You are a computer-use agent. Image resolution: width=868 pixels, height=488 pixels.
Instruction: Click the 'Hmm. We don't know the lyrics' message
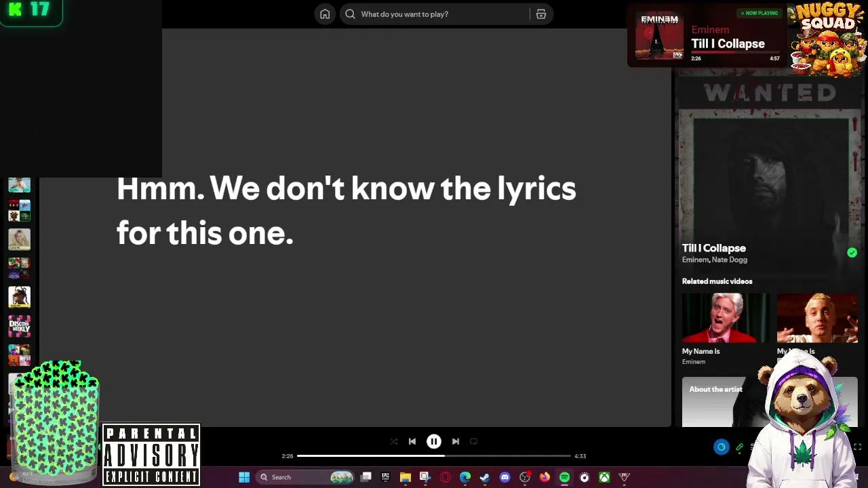tap(347, 211)
